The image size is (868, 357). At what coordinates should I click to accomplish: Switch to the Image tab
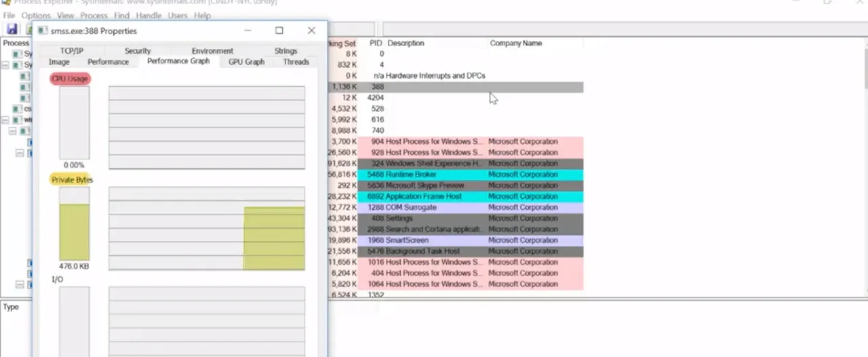click(x=59, y=62)
